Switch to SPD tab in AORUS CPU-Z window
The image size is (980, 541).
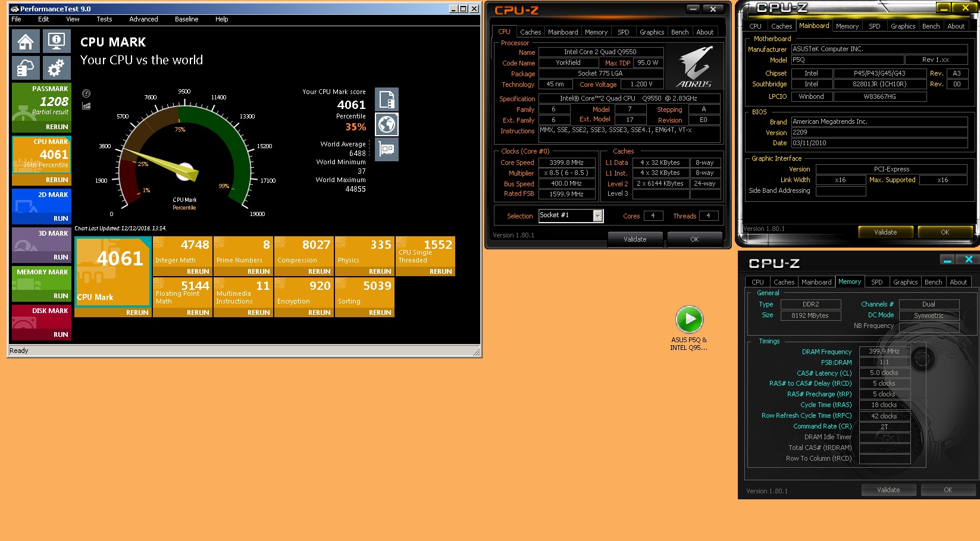point(623,32)
